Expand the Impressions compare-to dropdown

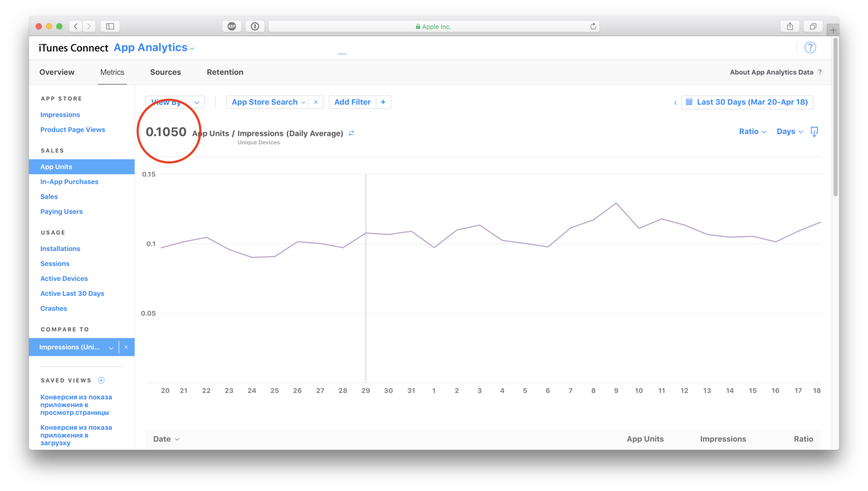[111, 347]
